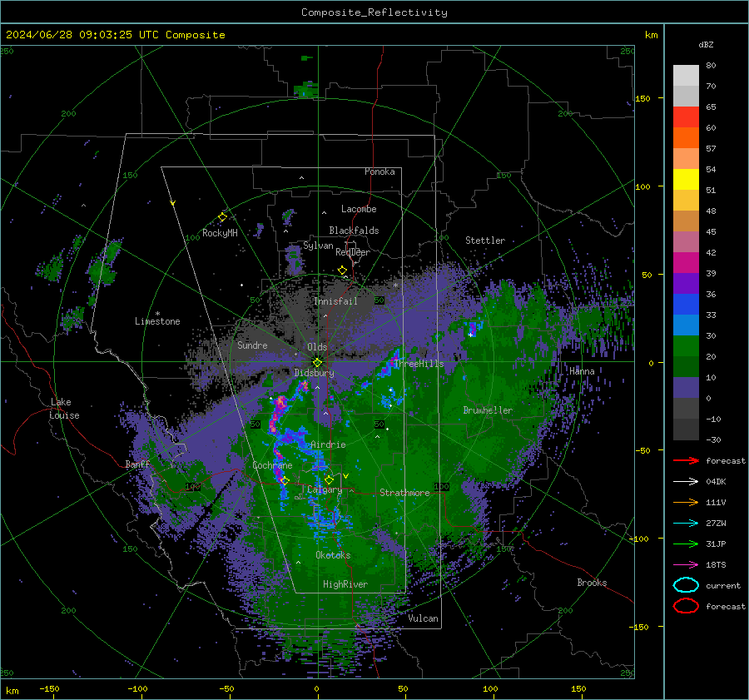Image resolution: width=749 pixels, height=700 pixels.
Task: Click the Strathmore city label
Action: 404,493
